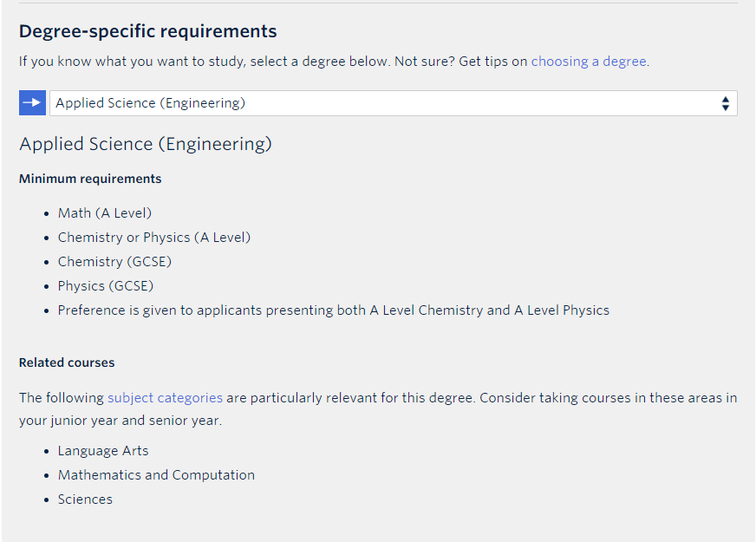Select 'Mathematics and Computation' category item

[156, 475]
